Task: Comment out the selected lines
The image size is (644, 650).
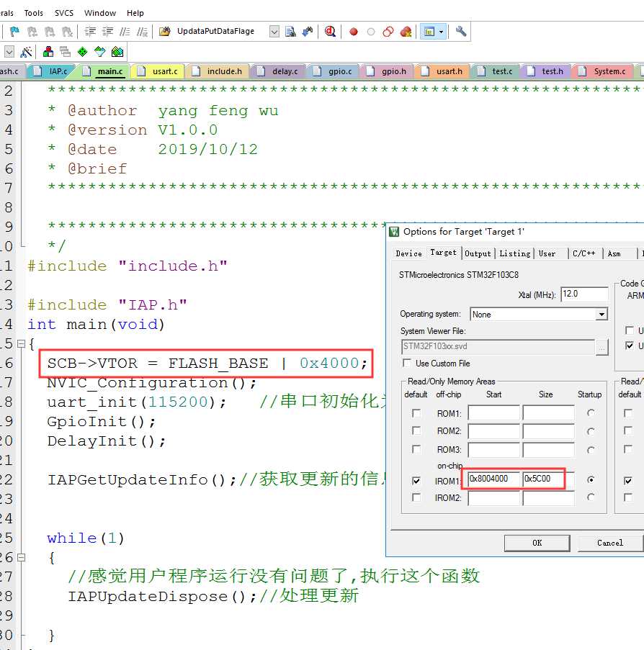Action: 125,32
